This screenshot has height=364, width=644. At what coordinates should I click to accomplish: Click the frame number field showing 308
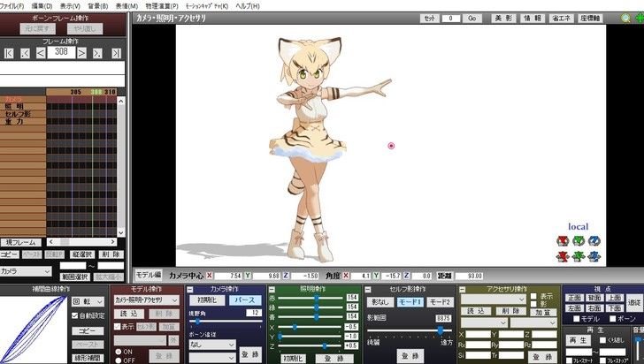(61, 52)
